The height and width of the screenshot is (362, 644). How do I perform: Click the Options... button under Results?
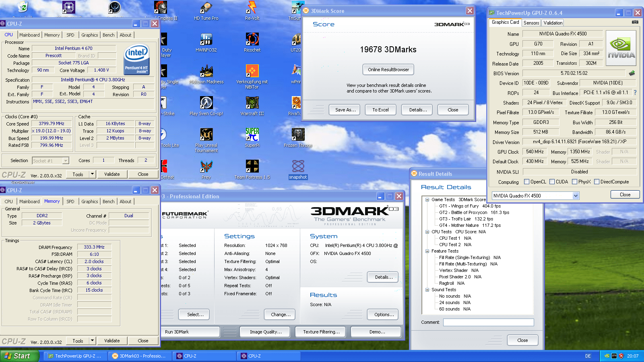point(383,315)
